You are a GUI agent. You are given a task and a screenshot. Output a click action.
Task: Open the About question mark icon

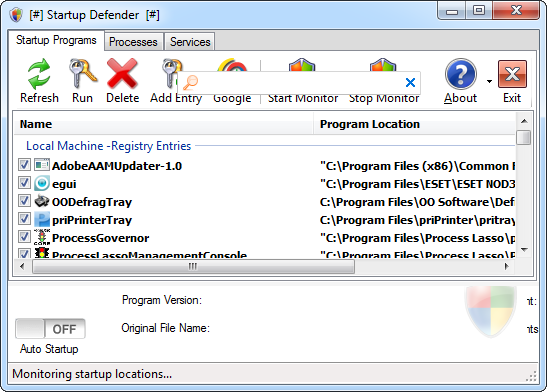pyautogui.click(x=461, y=74)
